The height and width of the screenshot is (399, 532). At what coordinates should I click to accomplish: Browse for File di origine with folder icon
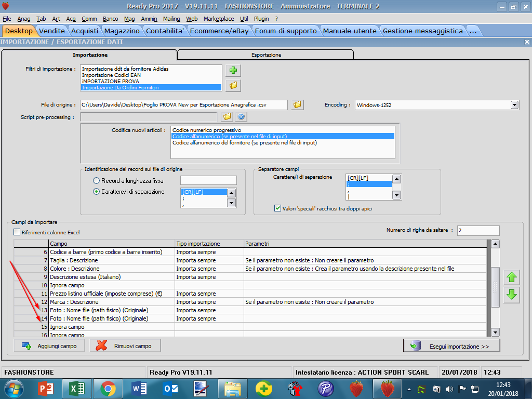[297, 105]
